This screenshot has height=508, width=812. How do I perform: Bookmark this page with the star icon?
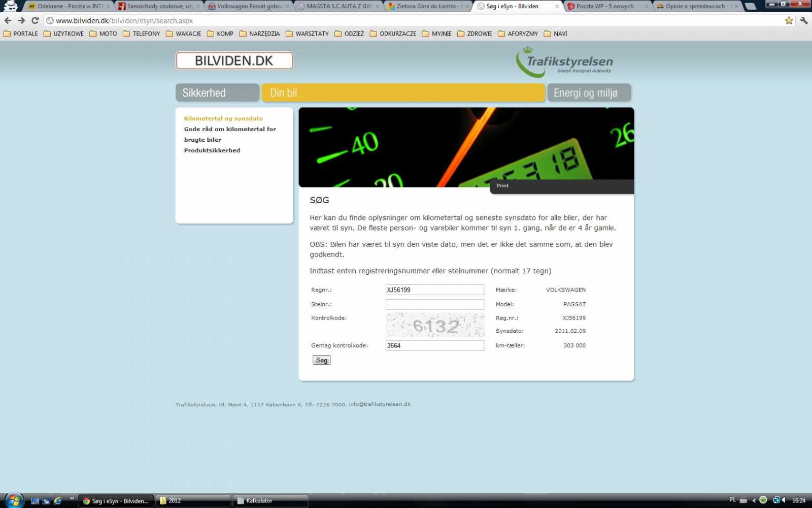pos(789,21)
